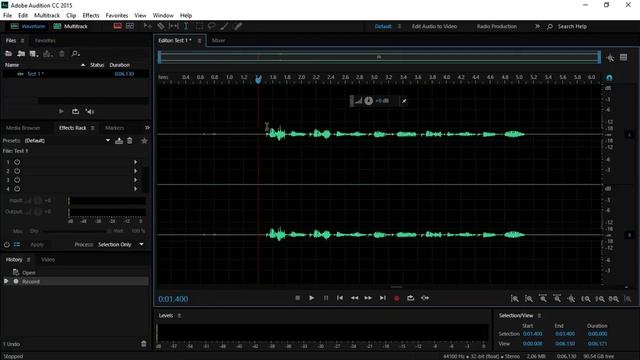Click the blue playhead marker on ruler
640x360 pixels.
[x=258, y=79]
